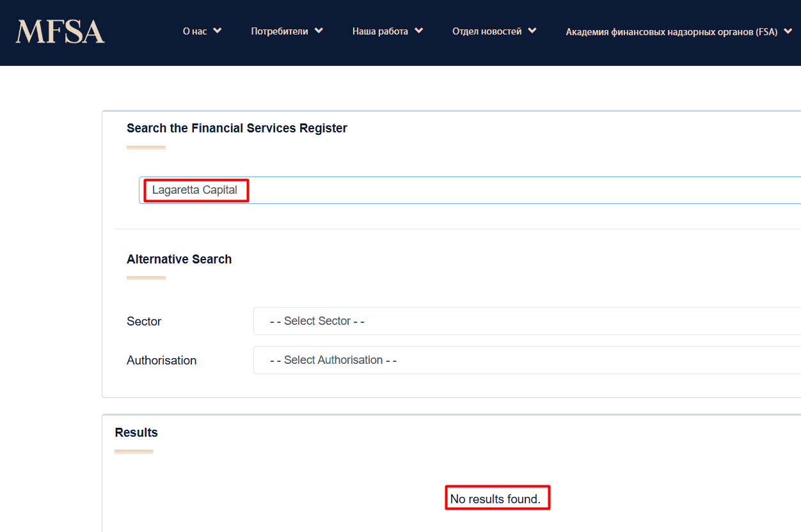Open the "Потребители" menu item
801x532 pixels.
point(279,31)
